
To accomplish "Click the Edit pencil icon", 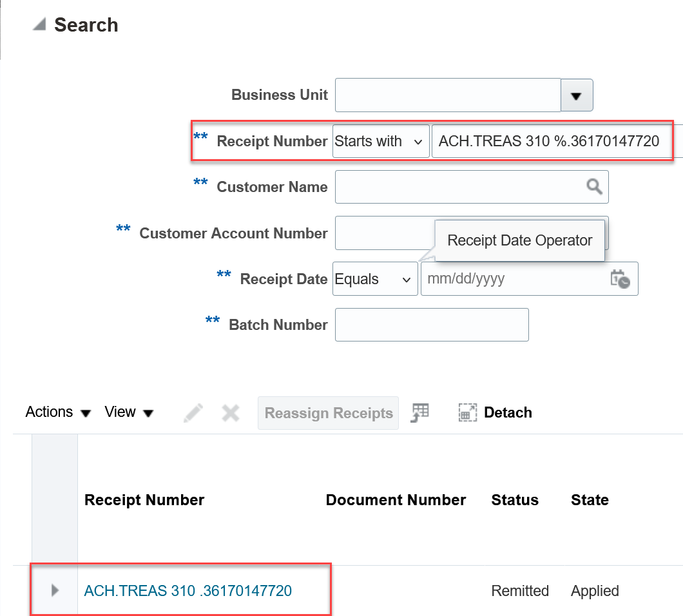I will pyautogui.click(x=193, y=412).
